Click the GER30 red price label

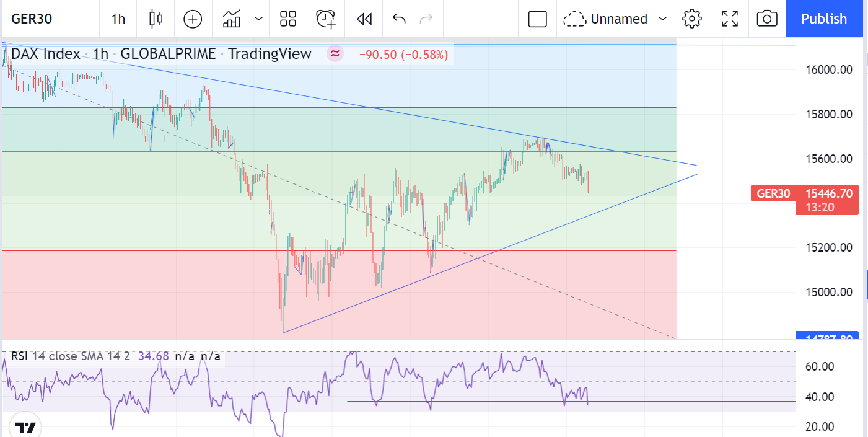(x=773, y=193)
